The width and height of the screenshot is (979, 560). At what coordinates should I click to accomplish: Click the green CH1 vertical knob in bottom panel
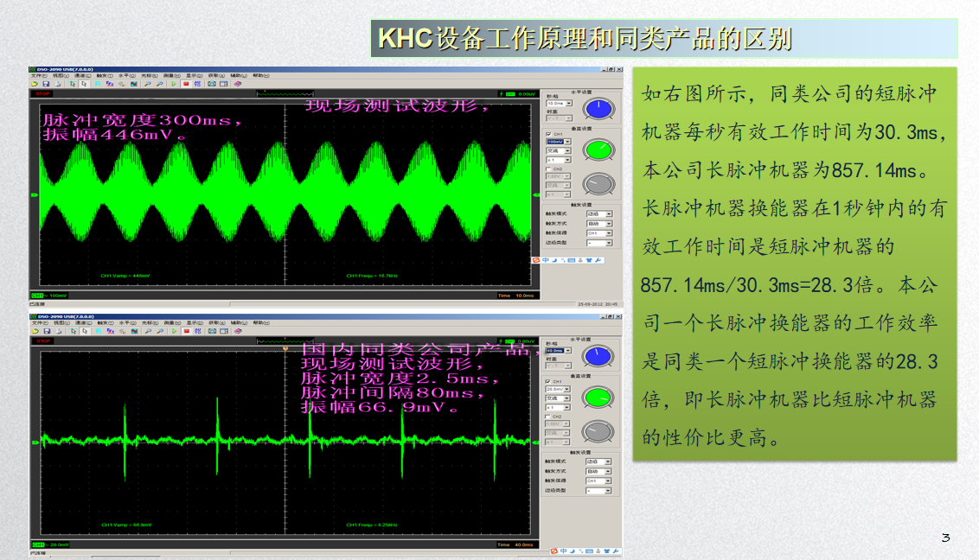597,398
